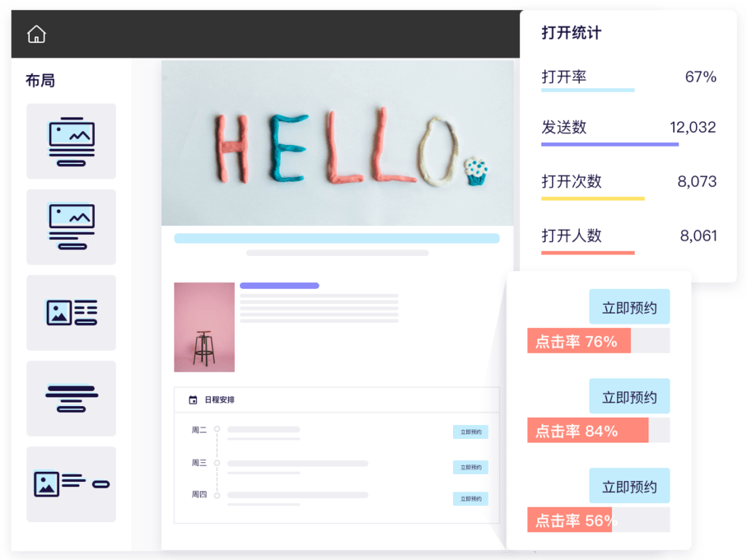Image resolution: width=747 pixels, height=560 pixels.
Task: Click the 打开统计 panel title
Action: pyautogui.click(x=571, y=33)
